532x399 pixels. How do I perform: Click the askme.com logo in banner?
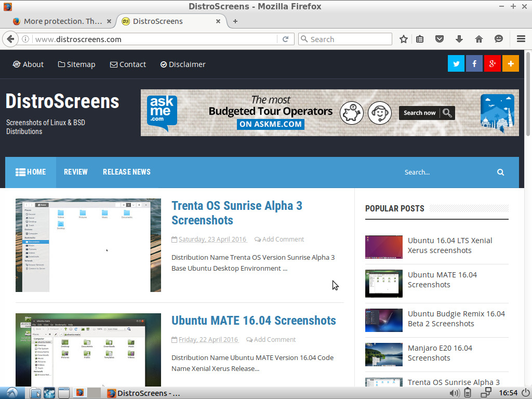pyautogui.click(x=162, y=113)
